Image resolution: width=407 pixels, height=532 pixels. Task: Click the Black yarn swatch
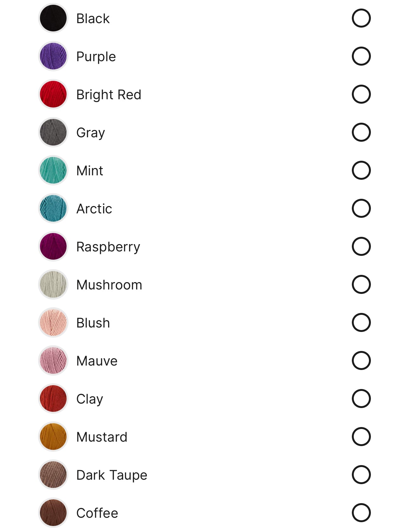[53, 18]
